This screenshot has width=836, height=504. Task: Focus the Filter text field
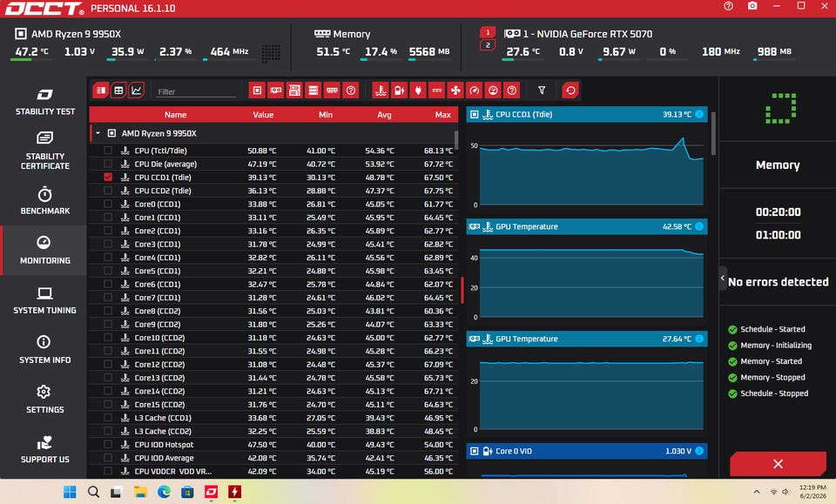tap(196, 91)
